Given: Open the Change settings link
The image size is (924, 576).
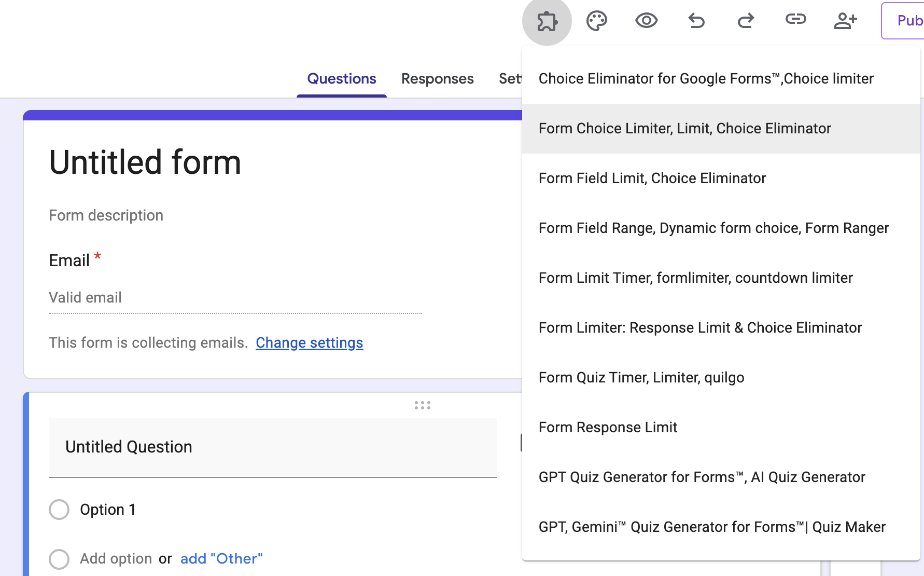Looking at the screenshot, I should [310, 343].
